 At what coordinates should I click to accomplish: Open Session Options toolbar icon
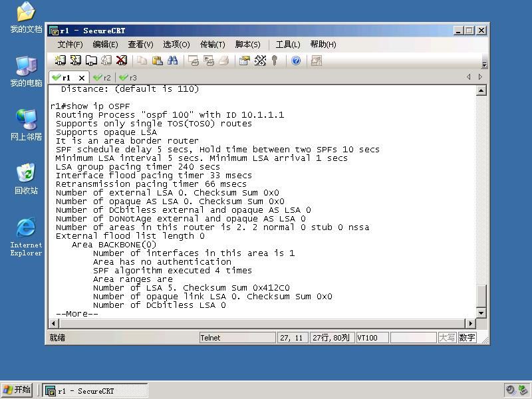tap(244, 61)
